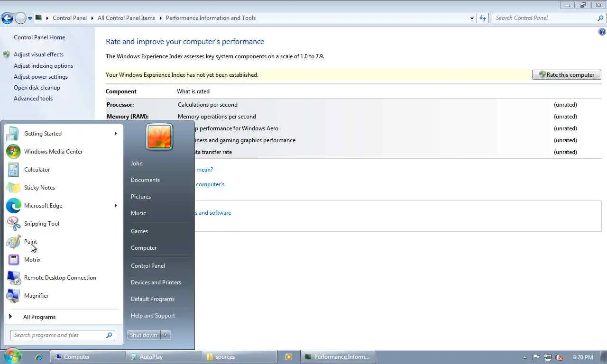The width and height of the screenshot is (607, 364).
Task: Switch to sources folder taskbar button
Action: click(x=239, y=357)
